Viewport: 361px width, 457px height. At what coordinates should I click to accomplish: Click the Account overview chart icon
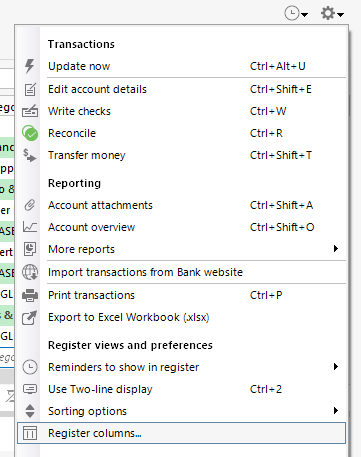[30, 227]
